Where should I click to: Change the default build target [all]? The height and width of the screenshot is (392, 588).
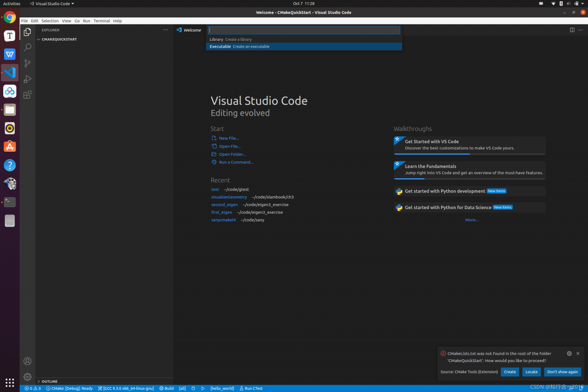point(182,388)
